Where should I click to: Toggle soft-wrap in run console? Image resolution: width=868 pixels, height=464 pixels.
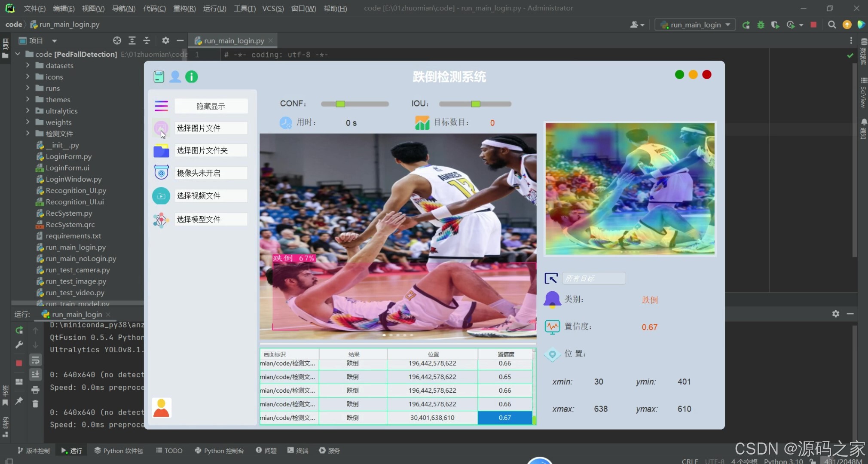[x=35, y=360]
